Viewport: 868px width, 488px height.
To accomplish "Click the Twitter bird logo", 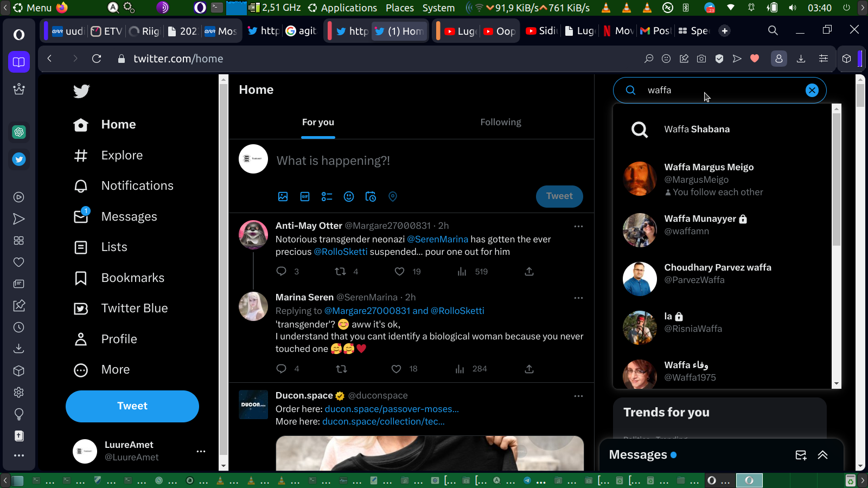I will (x=81, y=91).
